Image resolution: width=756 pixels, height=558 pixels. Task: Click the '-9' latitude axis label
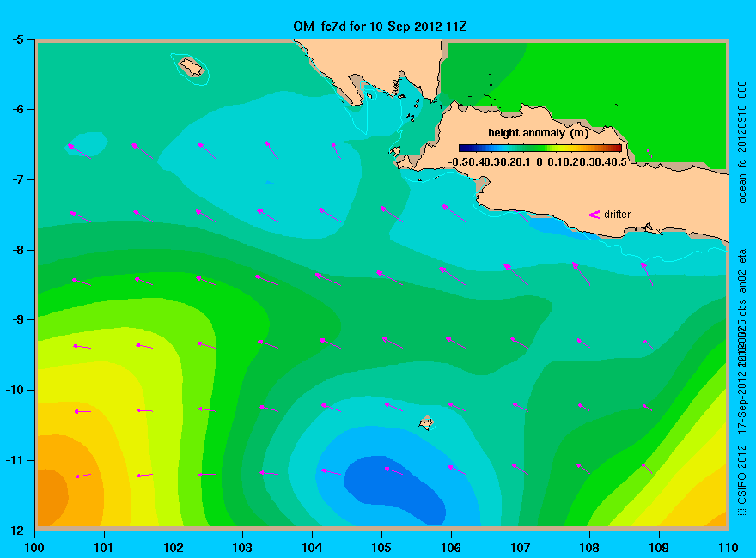17,320
